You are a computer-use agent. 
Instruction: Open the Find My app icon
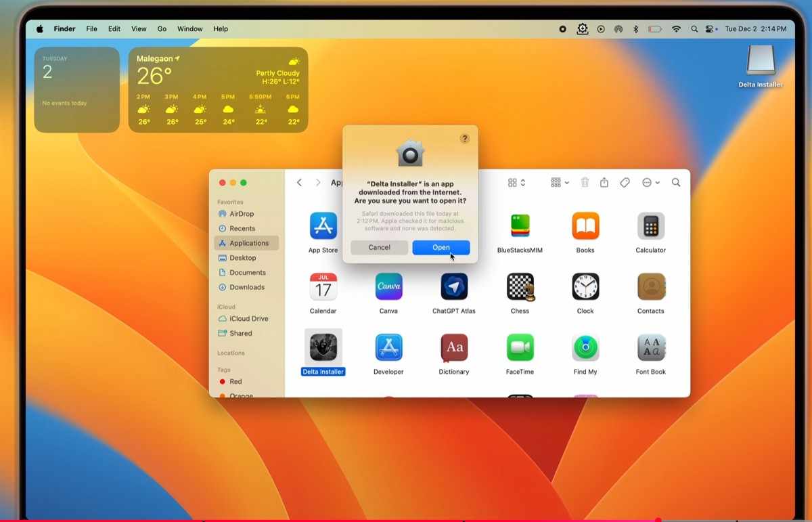tap(585, 348)
